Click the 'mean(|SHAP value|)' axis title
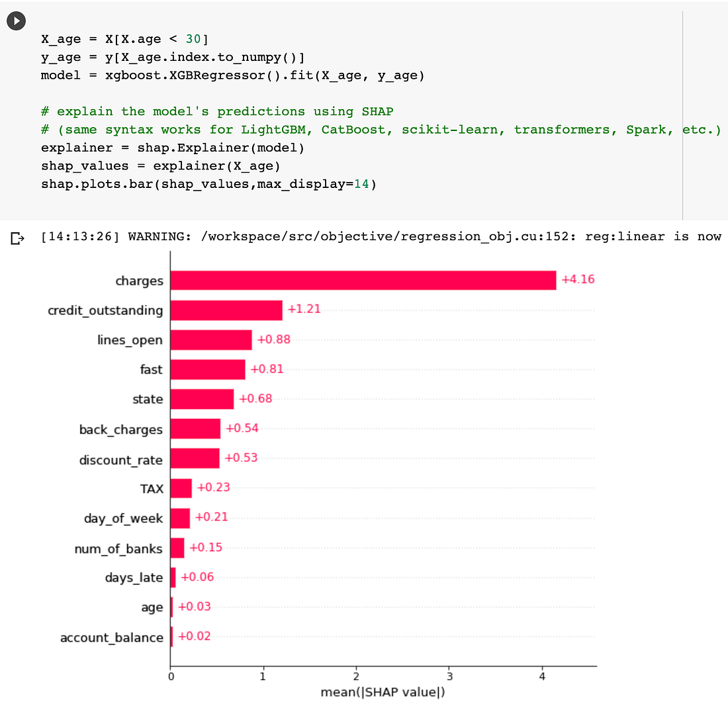 (x=383, y=692)
